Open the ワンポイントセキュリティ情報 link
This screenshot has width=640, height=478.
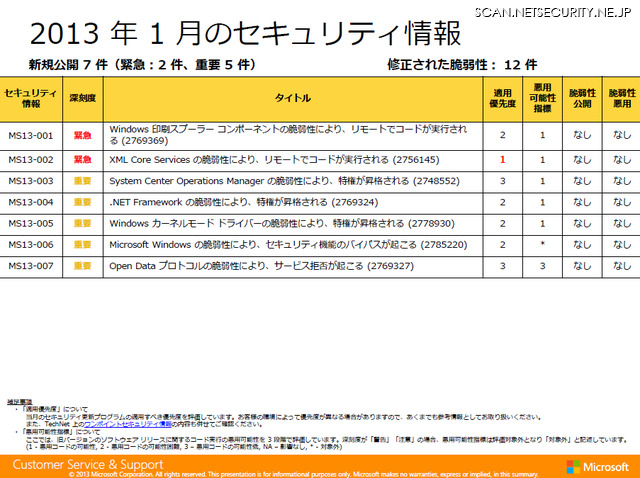[x=127, y=424]
